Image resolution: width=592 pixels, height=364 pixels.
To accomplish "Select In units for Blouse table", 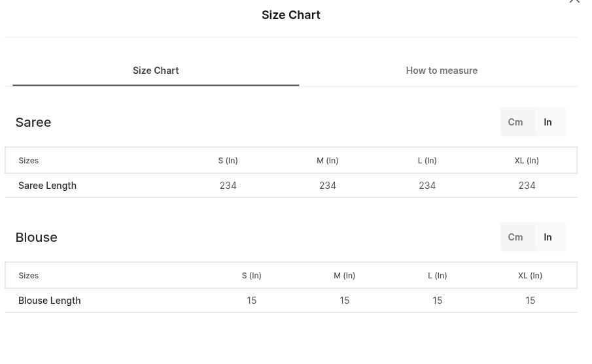I will (x=548, y=237).
